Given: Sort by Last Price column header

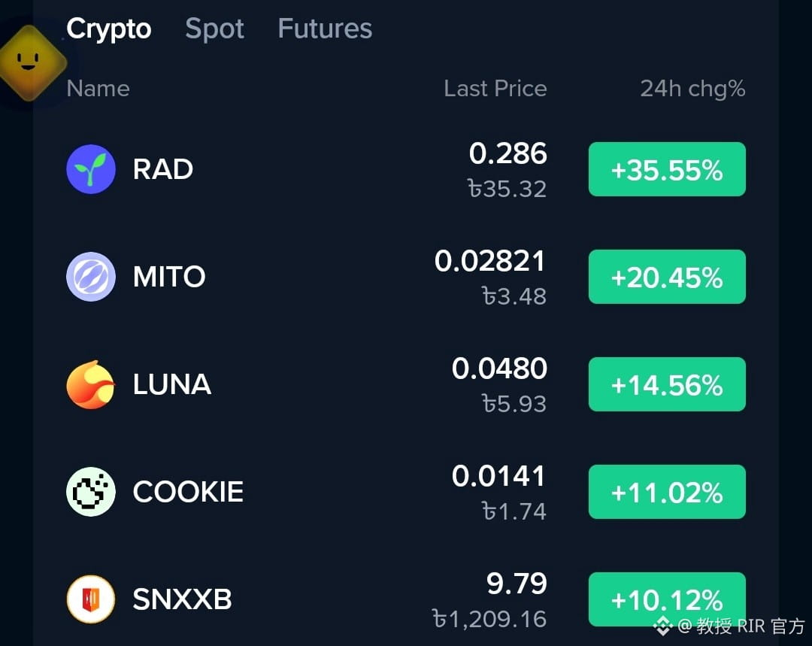Looking at the screenshot, I should [495, 89].
